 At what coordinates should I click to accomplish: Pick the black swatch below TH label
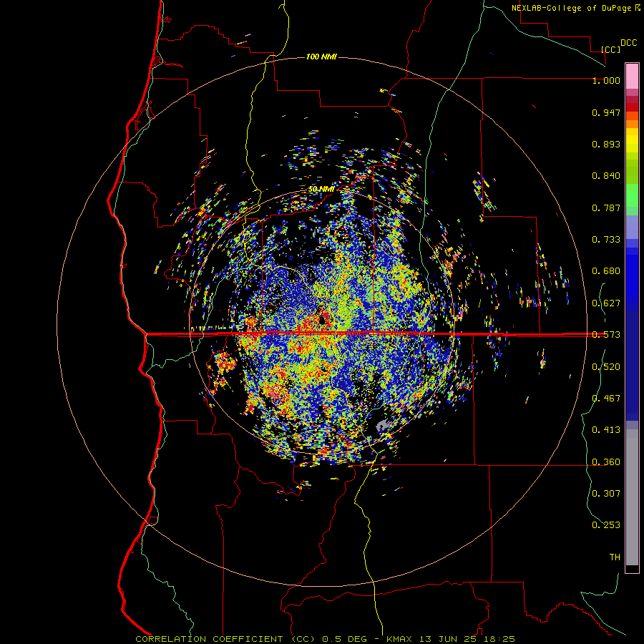632,568
